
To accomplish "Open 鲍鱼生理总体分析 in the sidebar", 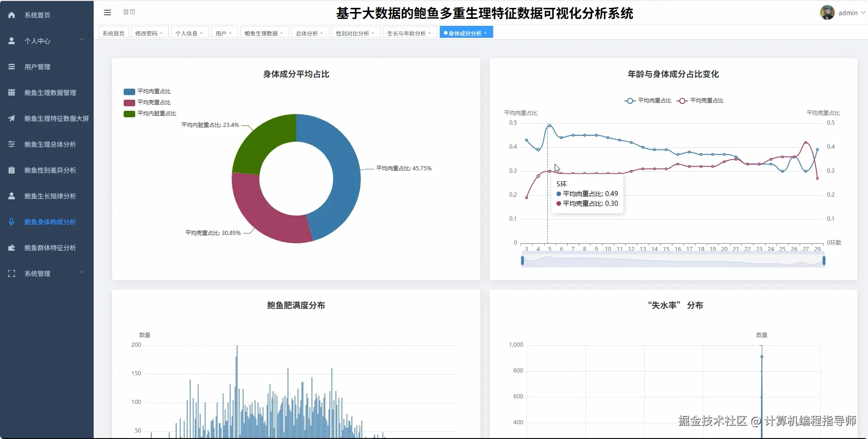I will [47, 144].
